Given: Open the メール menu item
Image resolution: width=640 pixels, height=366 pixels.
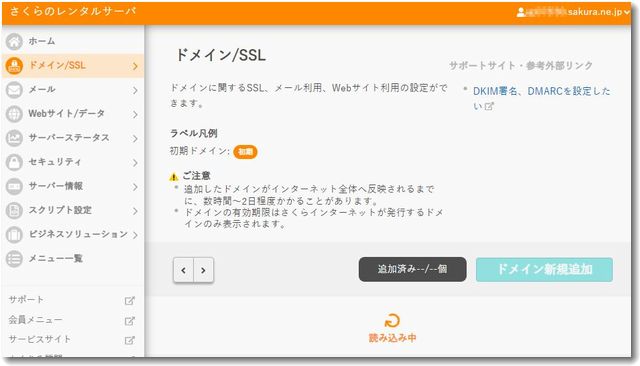Looking at the screenshot, I should 73,90.
